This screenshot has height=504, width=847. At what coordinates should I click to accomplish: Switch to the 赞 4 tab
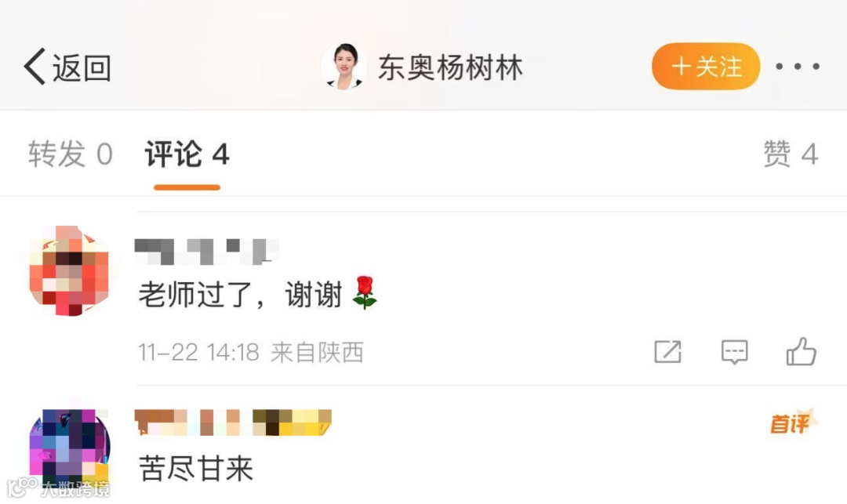coord(791,154)
